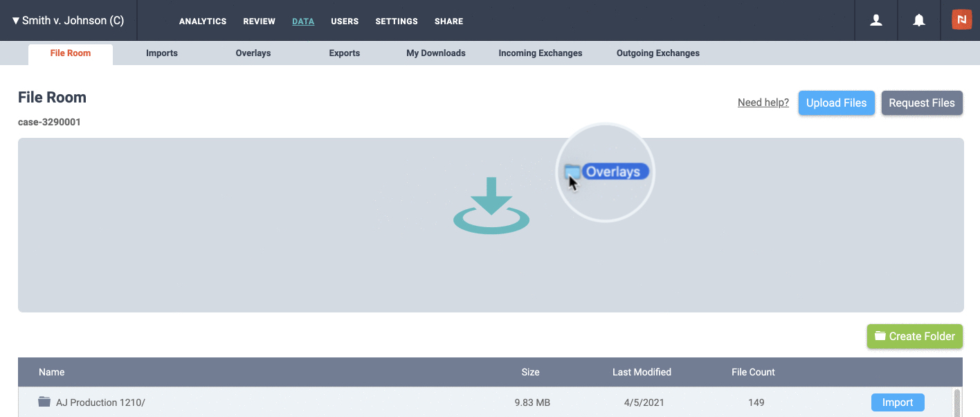The image size is (980, 417).
Task: Click the file list scrollbar
Action: [x=958, y=402]
